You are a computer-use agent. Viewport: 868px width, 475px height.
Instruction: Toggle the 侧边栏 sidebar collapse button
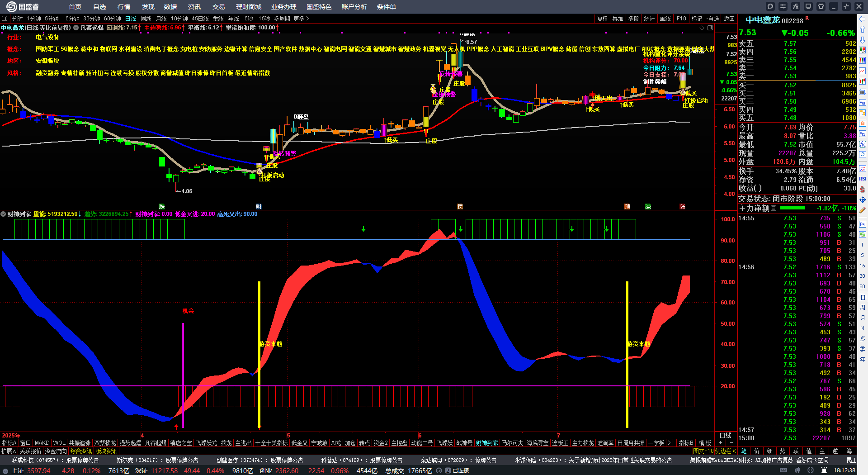click(x=725, y=451)
